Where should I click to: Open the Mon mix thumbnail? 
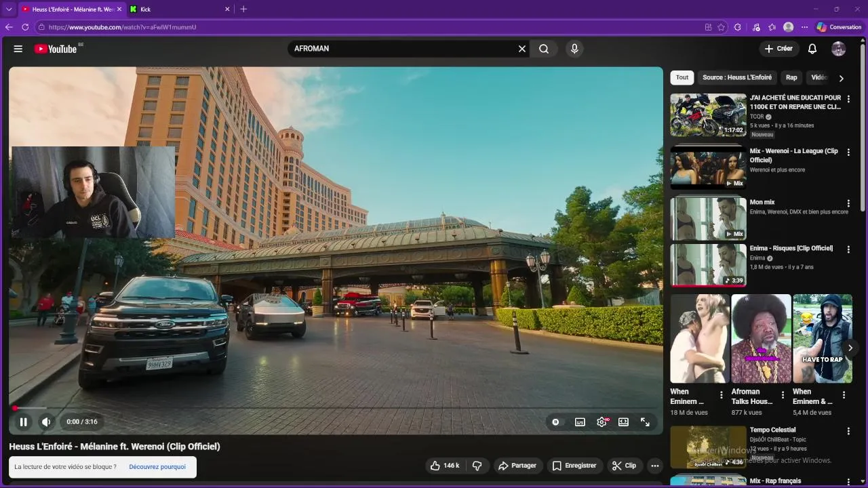709,218
